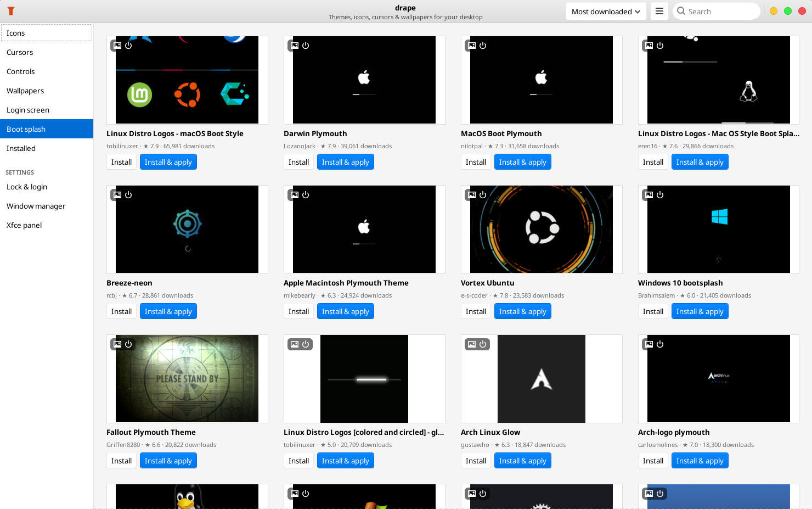Click the image icon on Windows 10 bootsplash thumbnail

(649, 195)
